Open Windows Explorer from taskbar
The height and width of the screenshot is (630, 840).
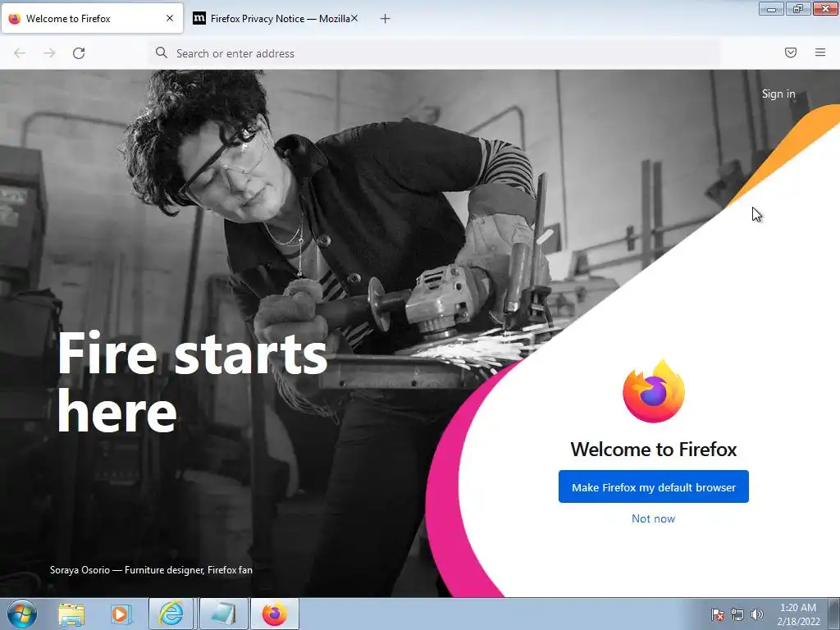71,614
